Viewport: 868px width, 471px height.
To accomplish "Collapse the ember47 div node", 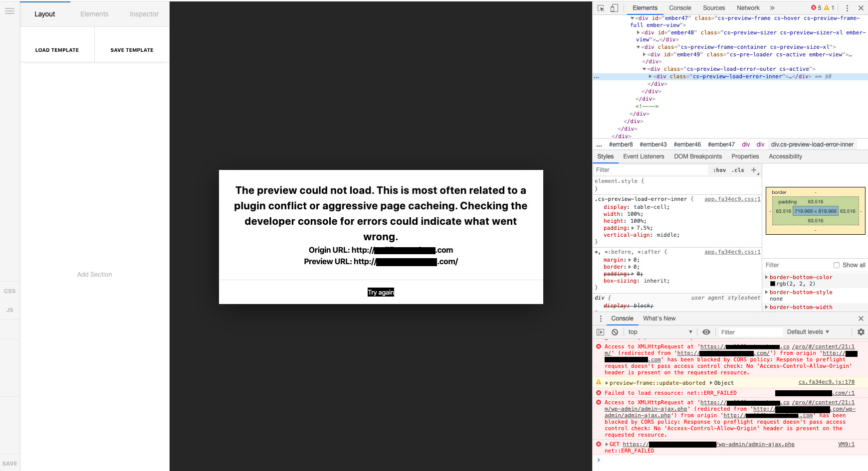I will 633,18.
